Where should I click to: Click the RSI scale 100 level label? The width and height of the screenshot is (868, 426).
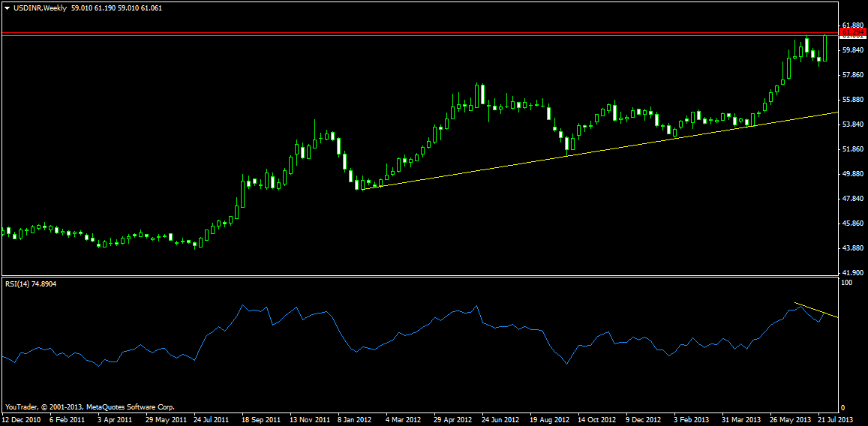click(x=848, y=283)
